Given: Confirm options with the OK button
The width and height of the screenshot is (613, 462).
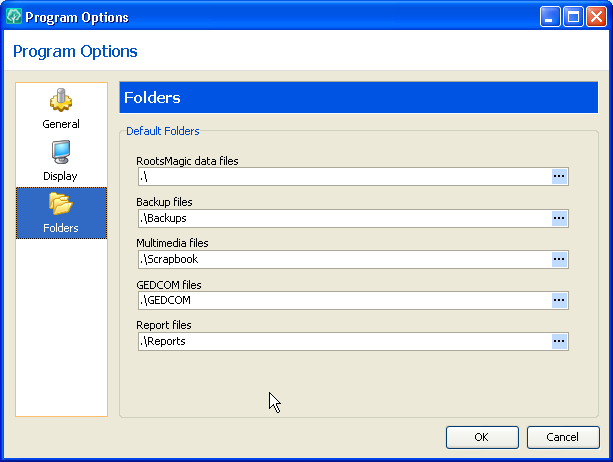Looking at the screenshot, I should [x=482, y=437].
